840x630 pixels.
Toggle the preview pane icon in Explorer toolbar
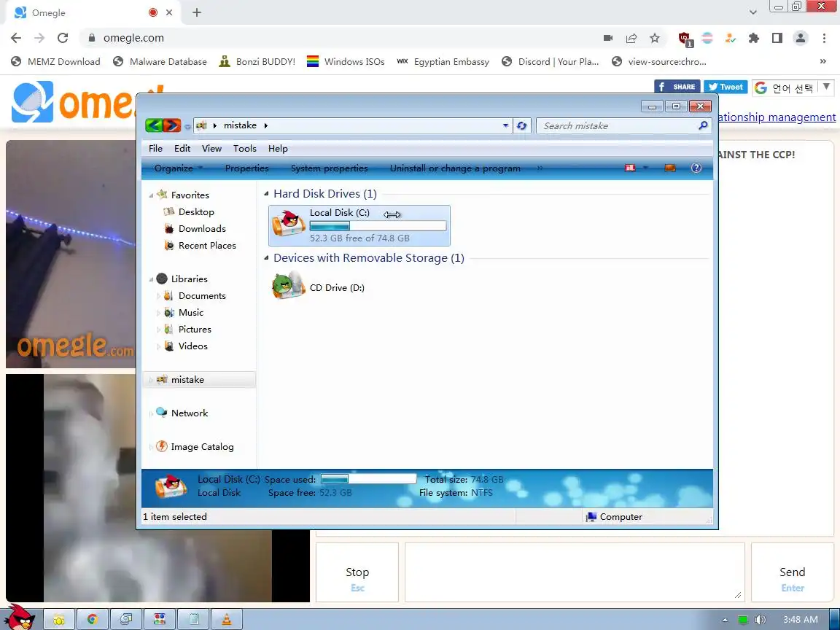pyautogui.click(x=669, y=168)
